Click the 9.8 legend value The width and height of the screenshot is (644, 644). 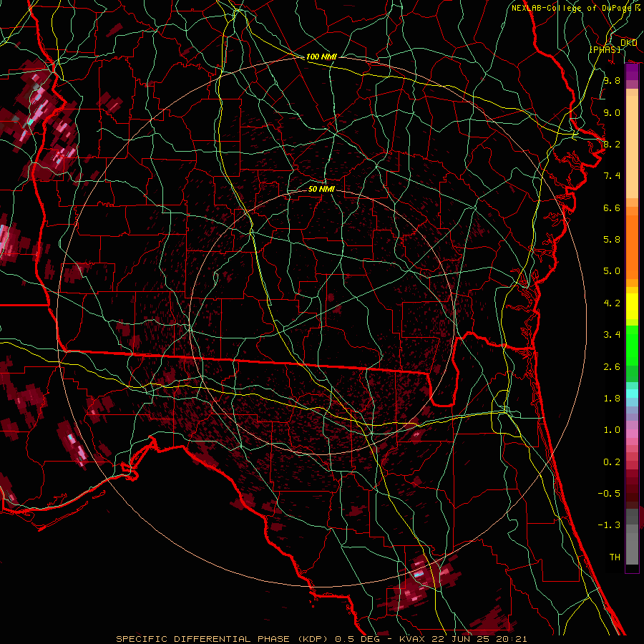[612, 80]
